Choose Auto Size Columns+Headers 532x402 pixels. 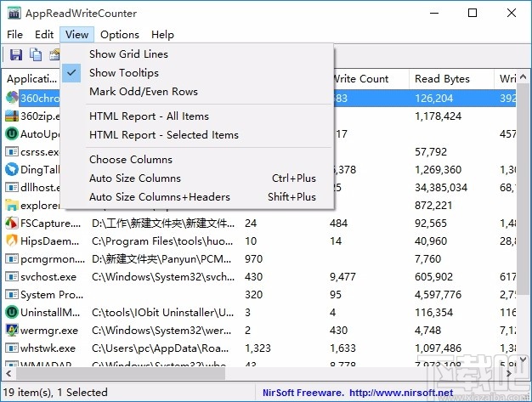pyautogui.click(x=197, y=197)
